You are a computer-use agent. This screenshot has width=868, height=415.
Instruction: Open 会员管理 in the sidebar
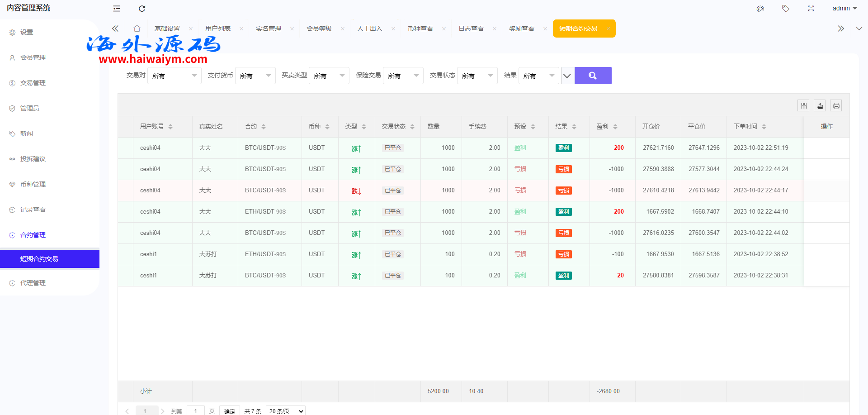point(33,57)
